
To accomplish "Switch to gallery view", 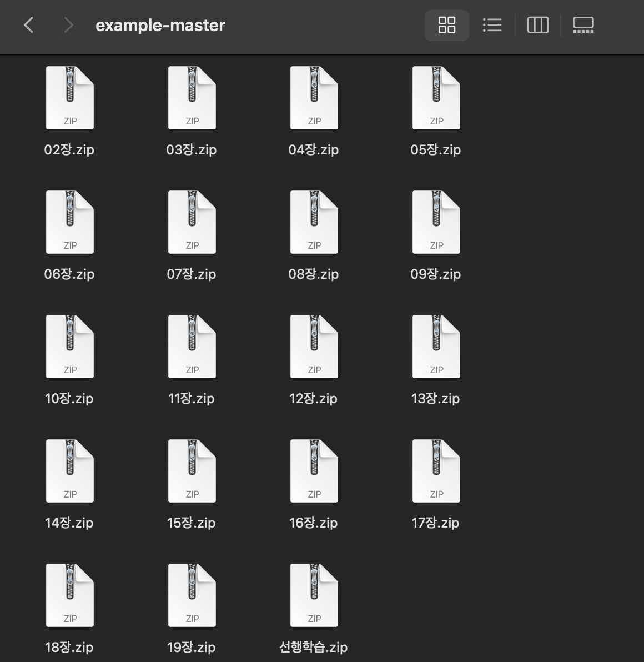I will (x=583, y=26).
